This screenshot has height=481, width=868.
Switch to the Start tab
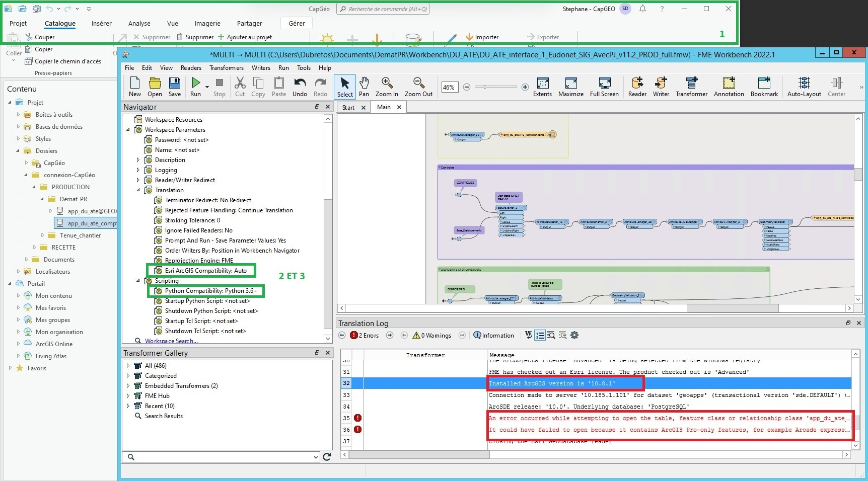(348, 107)
